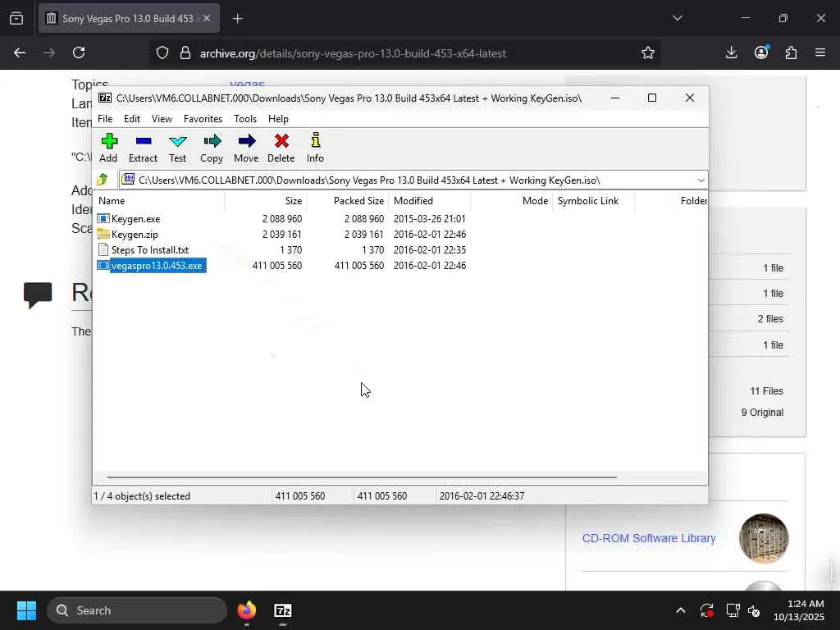This screenshot has width=840, height=630.
Task: Click the 'vegas' topic link on the archive.org page
Action: 247,84
